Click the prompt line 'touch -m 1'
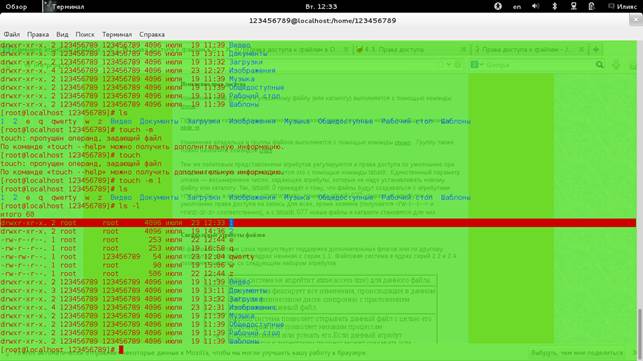643x361 pixels. point(81,180)
